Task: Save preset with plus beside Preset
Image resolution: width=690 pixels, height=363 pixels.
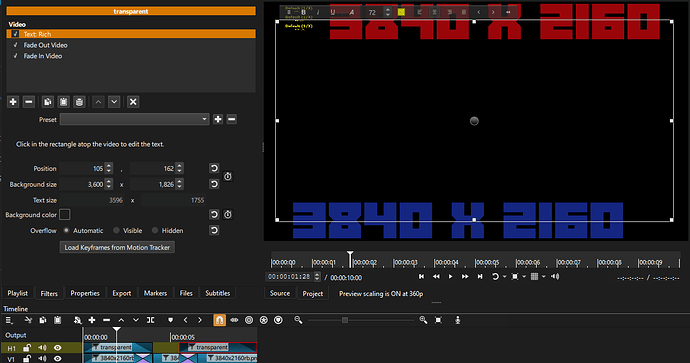Action: coord(218,119)
